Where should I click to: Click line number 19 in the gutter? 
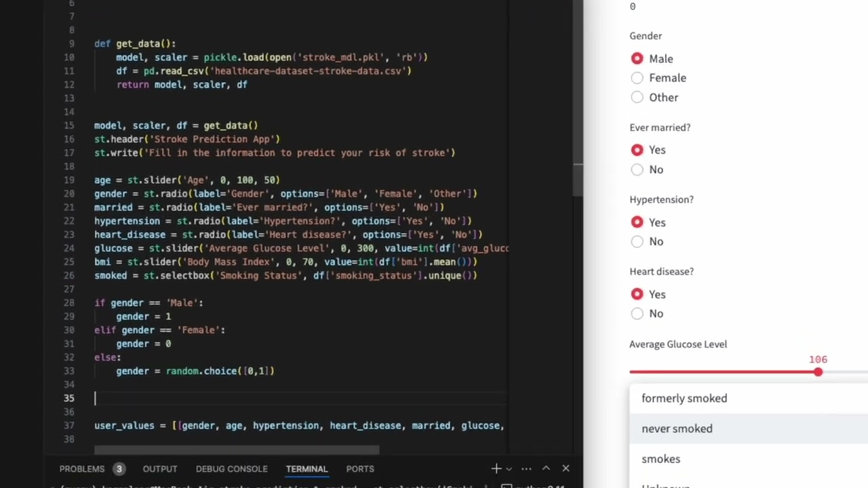click(68, 180)
